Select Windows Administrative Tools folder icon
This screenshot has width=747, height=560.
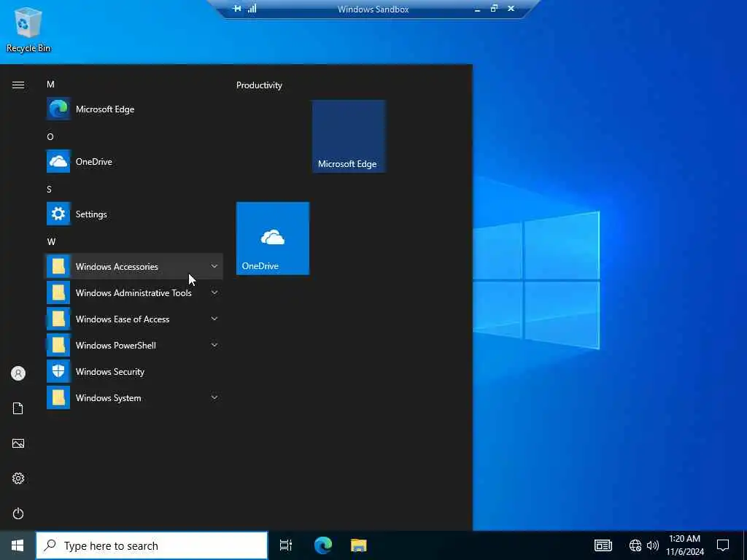[58, 292]
